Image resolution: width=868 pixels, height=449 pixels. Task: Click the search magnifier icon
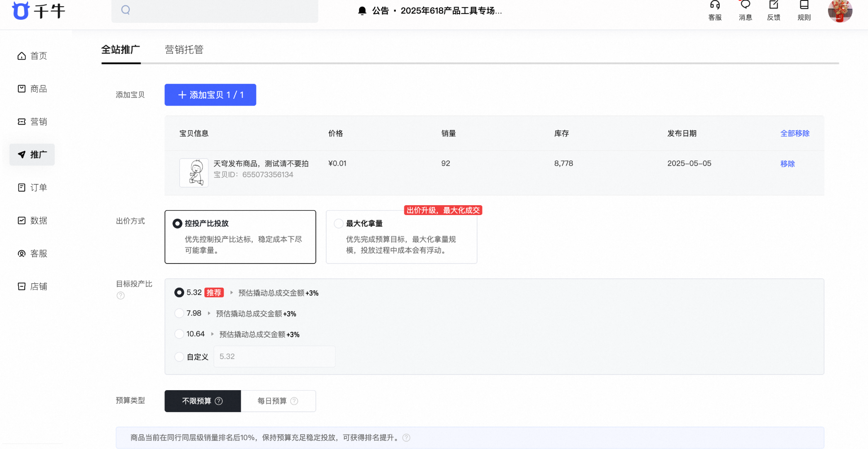[x=126, y=10]
